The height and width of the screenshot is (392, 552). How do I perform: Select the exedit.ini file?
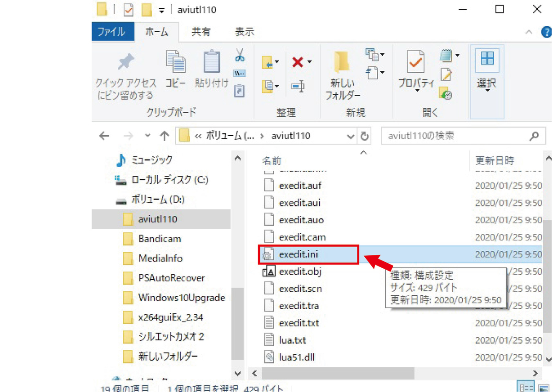pyautogui.click(x=299, y=254)
